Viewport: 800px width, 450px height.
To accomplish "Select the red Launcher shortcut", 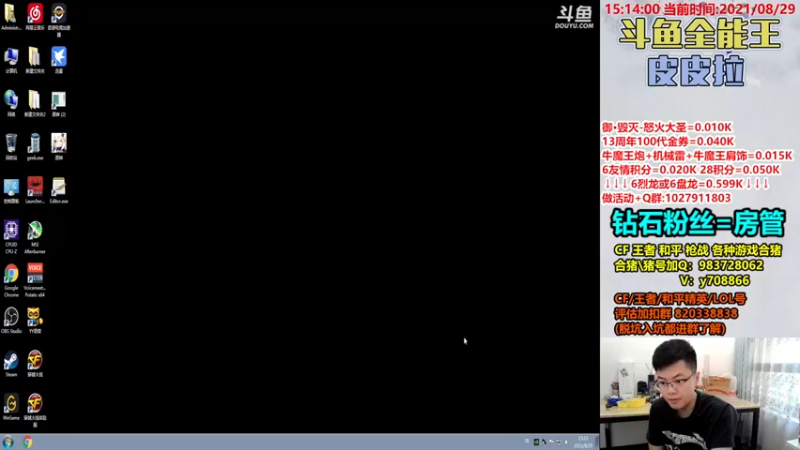I will point(35,190).
